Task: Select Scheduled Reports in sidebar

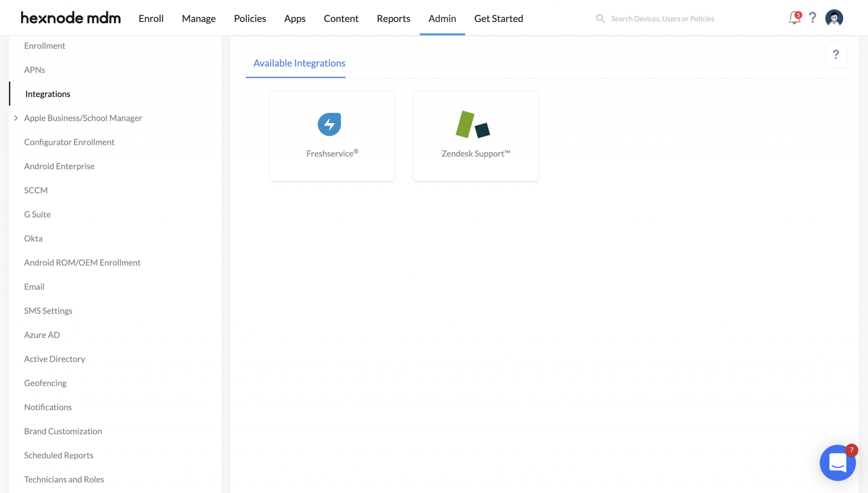Action: 58,455
